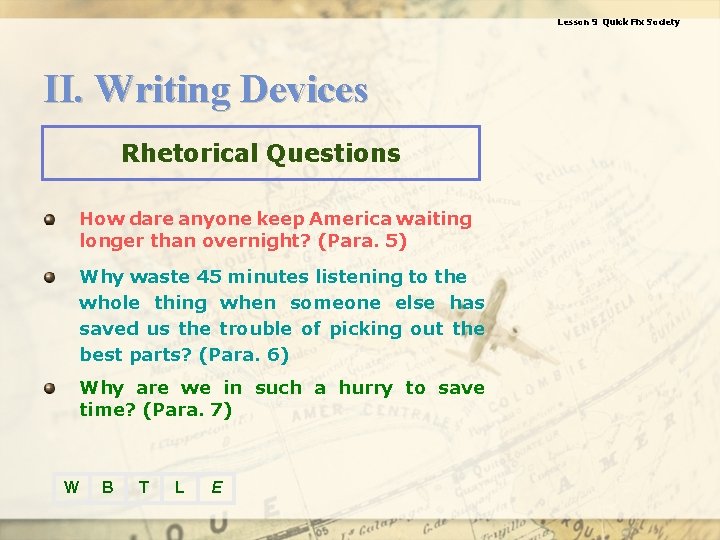
Task: Click the W navigation button
Action: pos(72,488)
